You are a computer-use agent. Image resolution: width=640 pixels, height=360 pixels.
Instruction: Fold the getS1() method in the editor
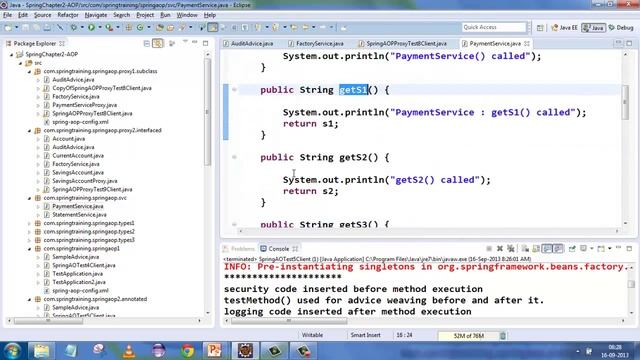coord(234,89)
